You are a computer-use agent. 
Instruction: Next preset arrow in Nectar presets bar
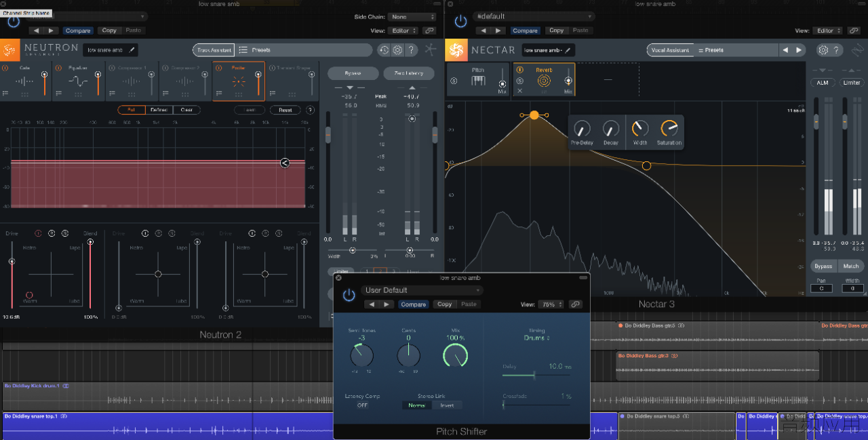[x=799, y=50]
